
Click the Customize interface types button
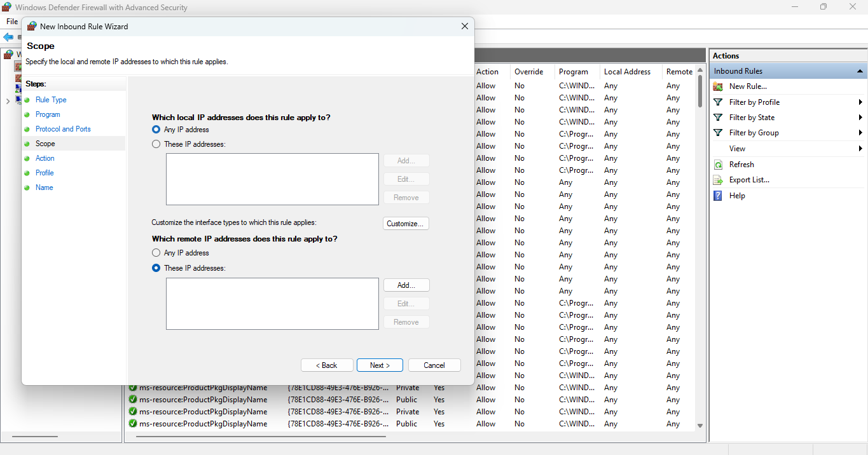click(x=406, y=224)
